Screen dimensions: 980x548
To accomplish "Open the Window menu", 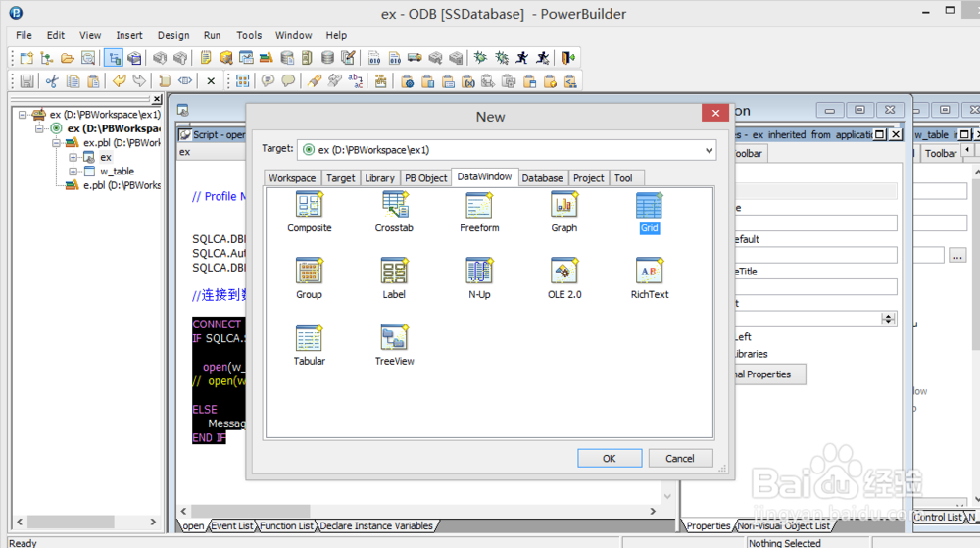I will click(293, 35).
